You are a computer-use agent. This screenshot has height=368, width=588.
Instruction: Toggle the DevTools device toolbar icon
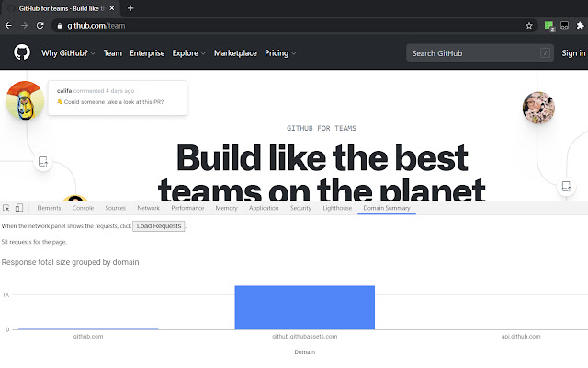pos(19,208)
